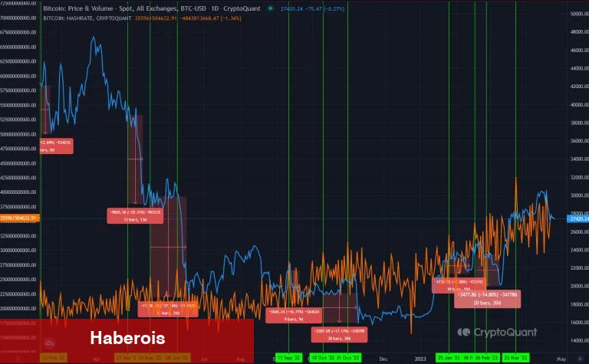Click the blue price change -75.47 (-0.27%) text
This screenshot has width=589, height=364.
(325, 8)
